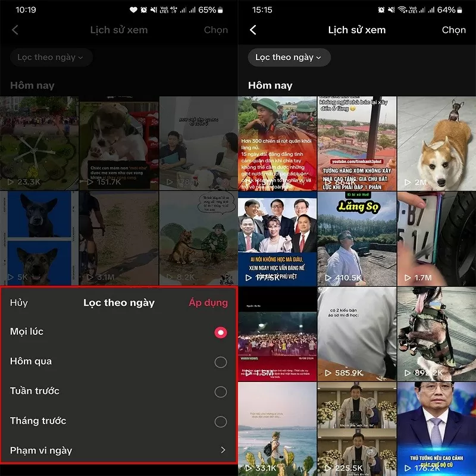This screenshot has height=476, width=476.
Task: Select the Hôm qua filter option
Action: [220, 361]
